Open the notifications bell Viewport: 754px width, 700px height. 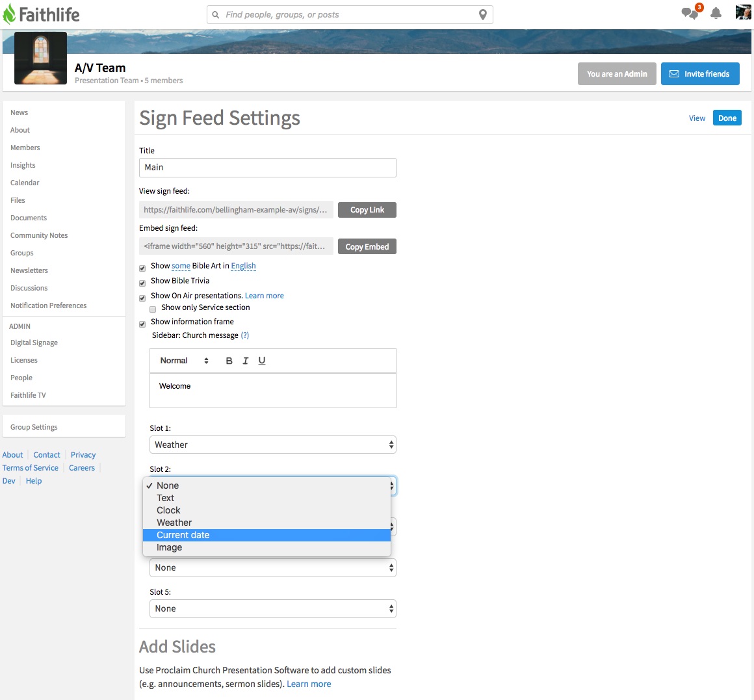point(716,14)
